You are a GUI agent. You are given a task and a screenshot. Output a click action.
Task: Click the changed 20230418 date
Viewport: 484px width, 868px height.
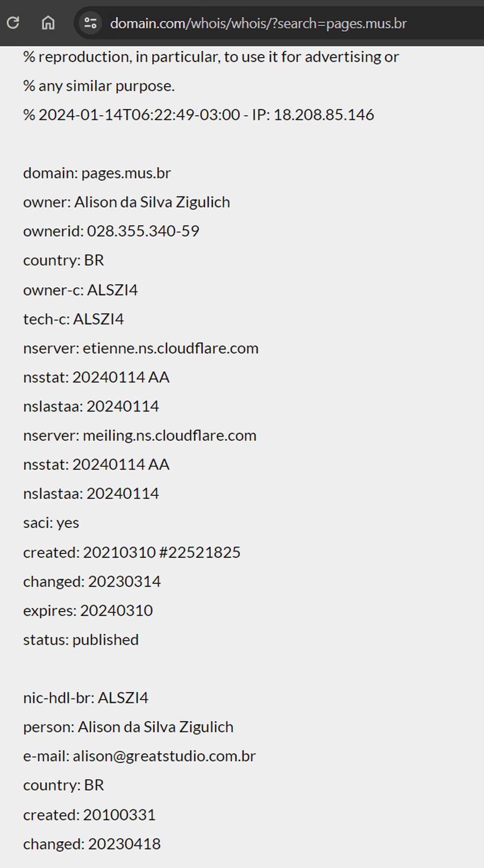[124, 844]
